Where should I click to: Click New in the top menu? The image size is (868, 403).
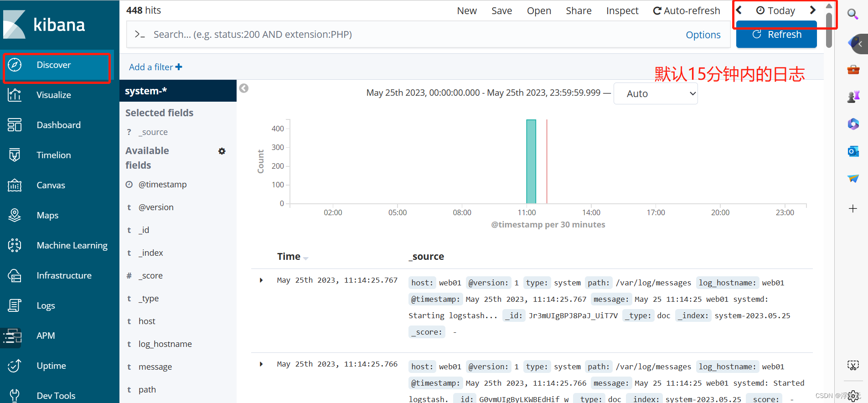[x=467, y=10]
